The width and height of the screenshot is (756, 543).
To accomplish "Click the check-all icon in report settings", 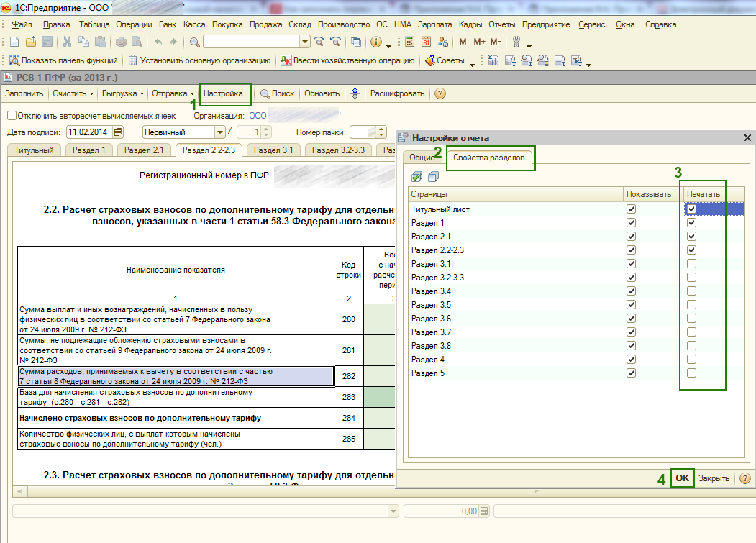I will pos(417,177).
